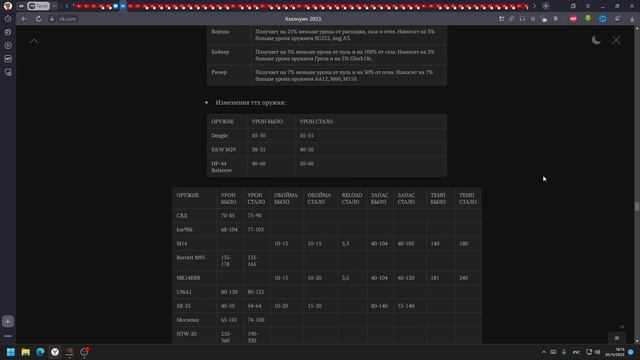This screenshot has height=360, width=640.
Task: Add a new browser tab
Action: [546, 6]
